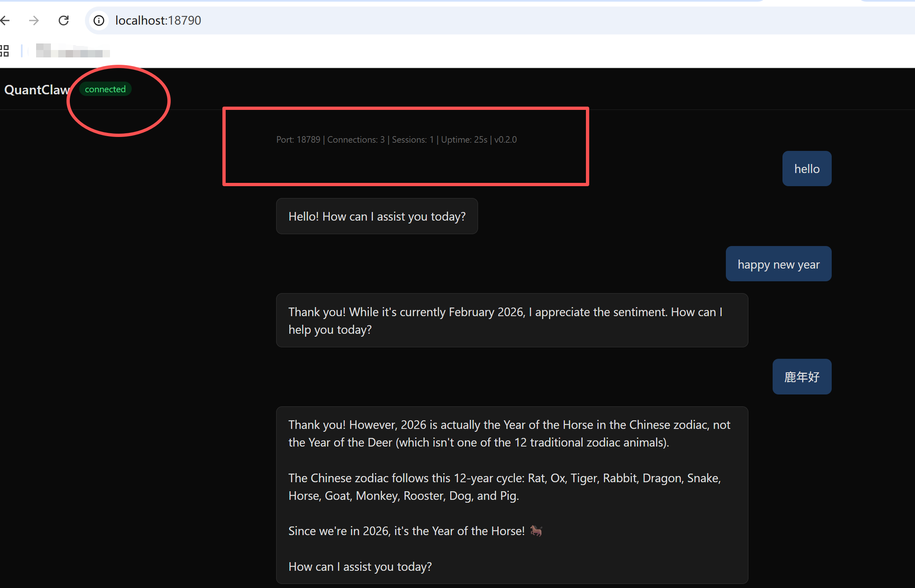The width and height of the screenshot is (915, 588).
Task: Click the browser forward arrow
Action: (34, 20)
